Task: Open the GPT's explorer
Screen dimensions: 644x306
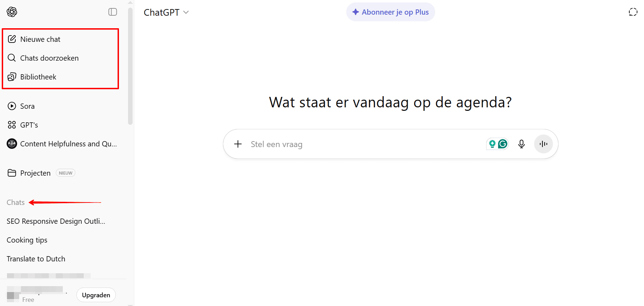Action: tap(29, 125)
